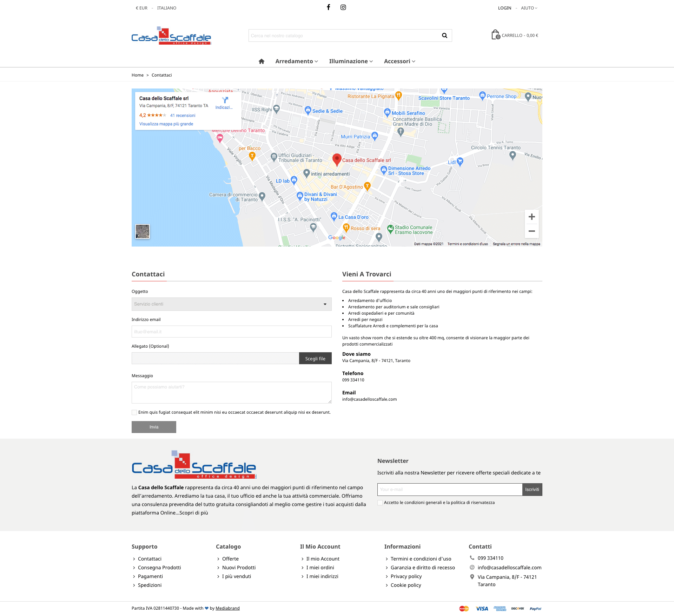Click the footer email at-sign icon
Screen dimensions: 674x616
[472, 567]
